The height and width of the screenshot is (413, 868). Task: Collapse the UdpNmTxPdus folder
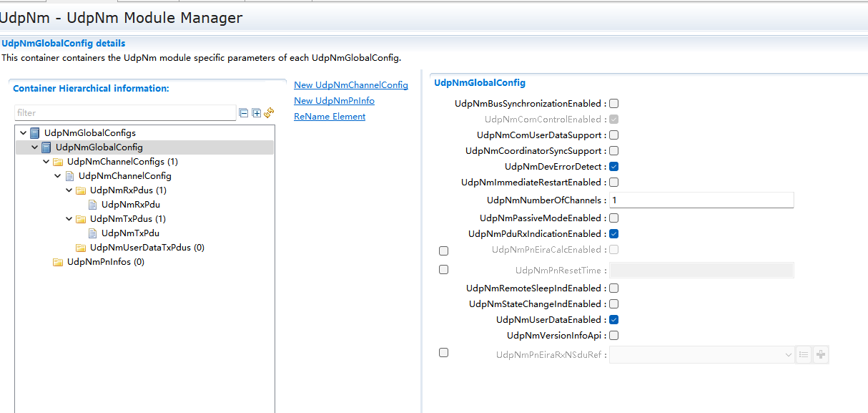69,219
